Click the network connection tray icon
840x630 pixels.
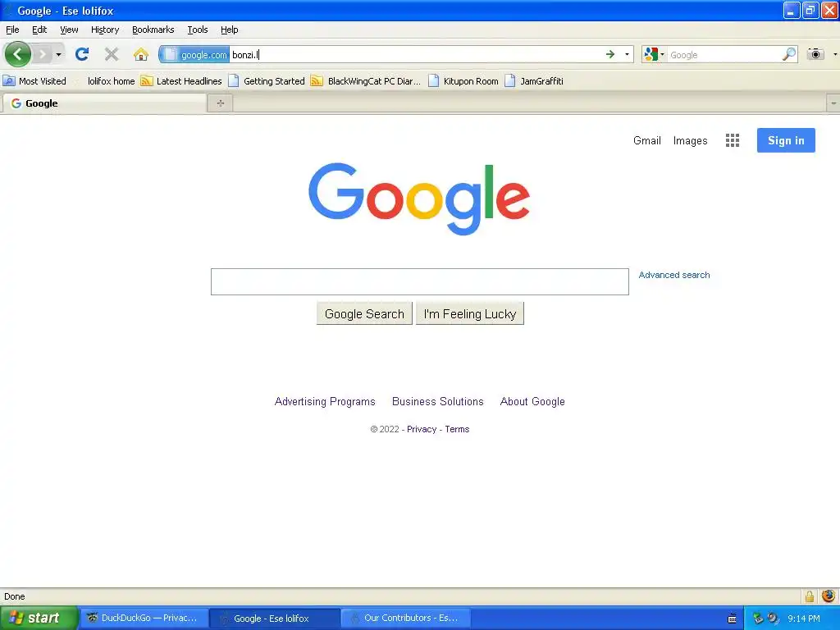pos(757,619)
